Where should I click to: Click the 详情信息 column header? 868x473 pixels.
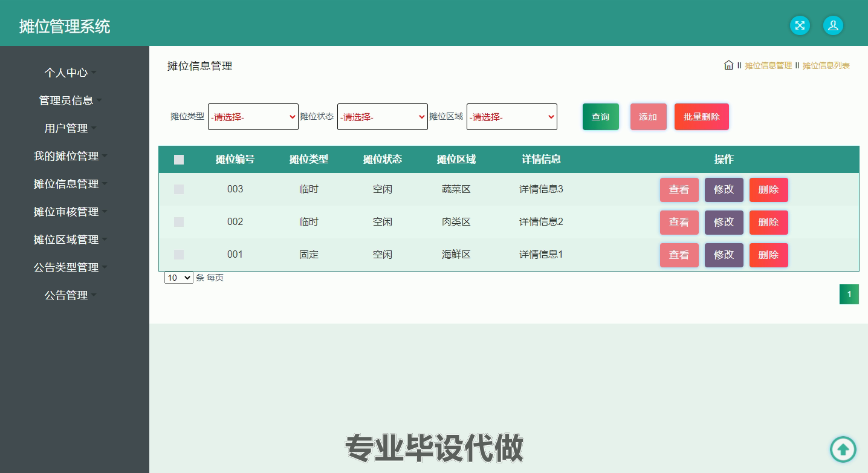pyautogui.click(x=542, y=160)
